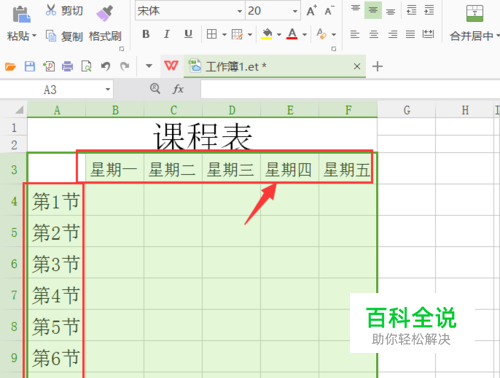Justify text both sides
The width and height of the screenshot is (500, 378).
410,34
